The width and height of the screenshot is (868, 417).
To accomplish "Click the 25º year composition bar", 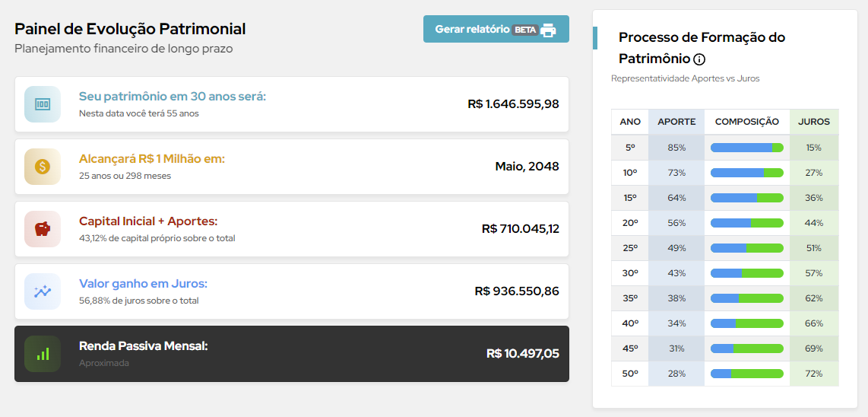I will click(x=746, y=248).
